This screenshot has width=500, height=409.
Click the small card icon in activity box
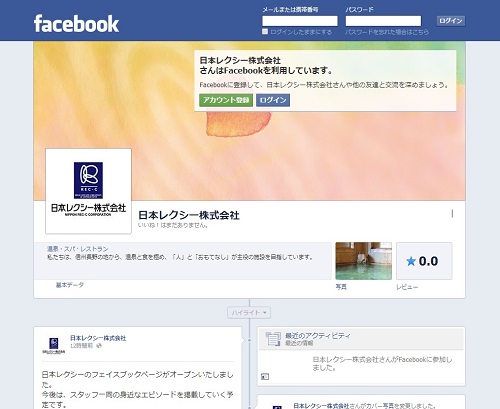point(265,377)
